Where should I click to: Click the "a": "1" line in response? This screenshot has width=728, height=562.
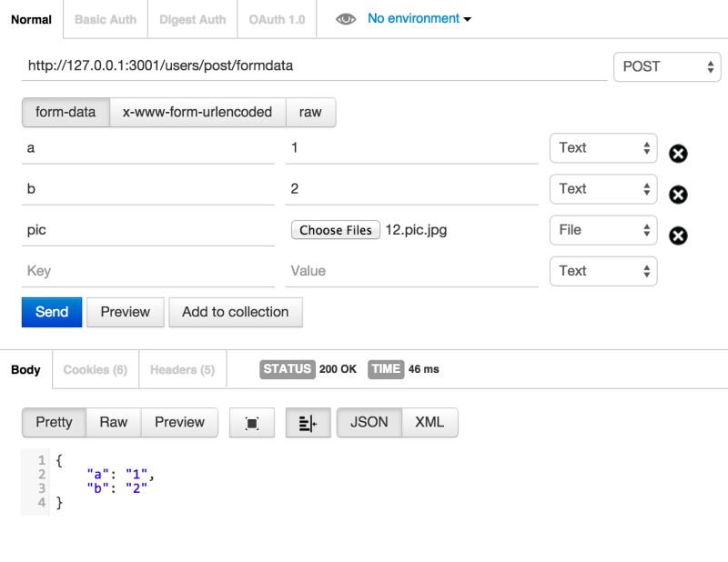pos(120,475)
